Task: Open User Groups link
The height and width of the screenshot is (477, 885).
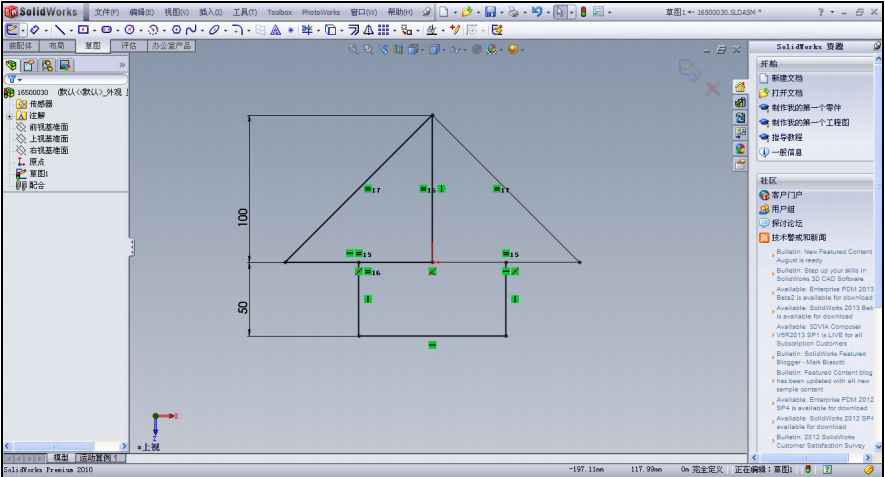Action: tap(783, 209)
